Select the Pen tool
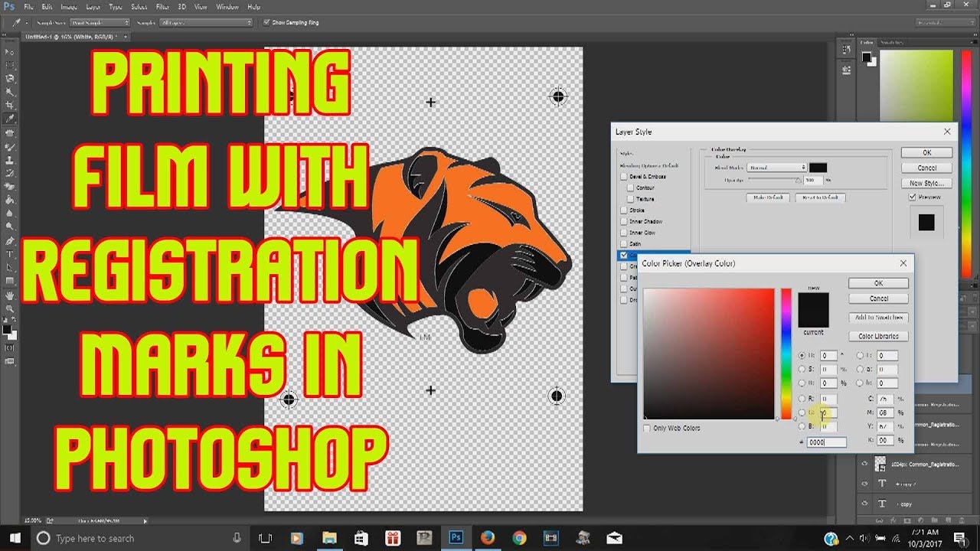This screenshot has width=980, height=551. pyautogui.click(x=10, y=240)
